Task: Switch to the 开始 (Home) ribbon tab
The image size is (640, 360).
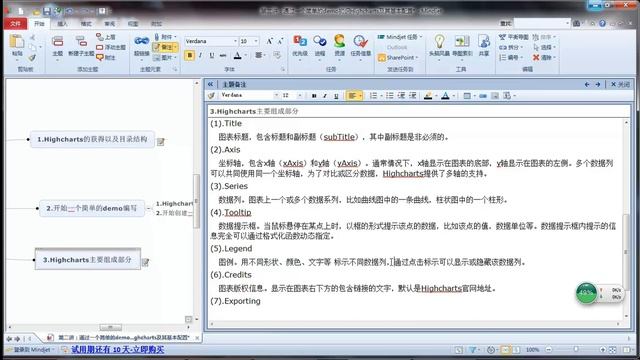Action: click(39, 24)
